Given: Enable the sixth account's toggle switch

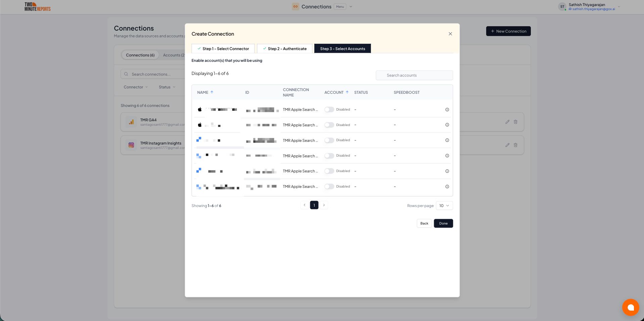Looking at the screenshot, I should [329, 187].
